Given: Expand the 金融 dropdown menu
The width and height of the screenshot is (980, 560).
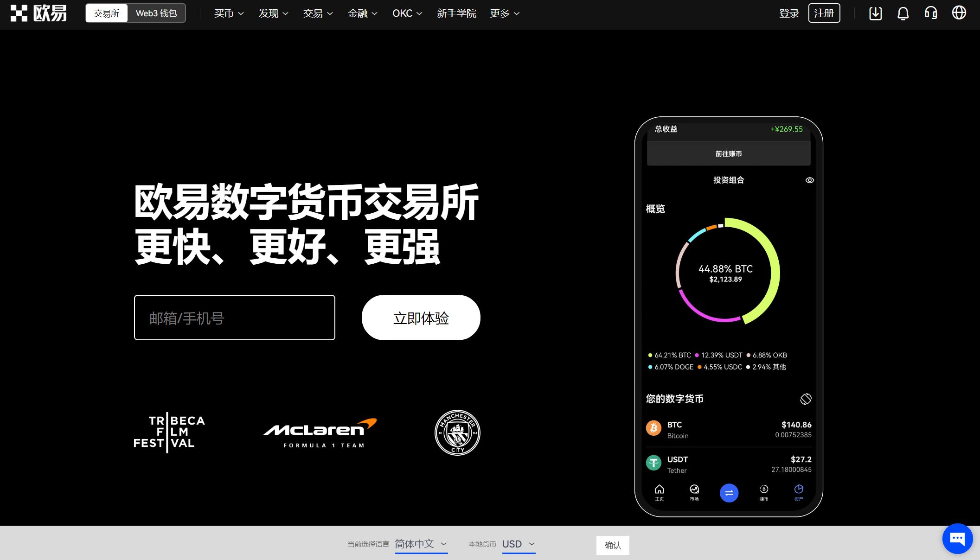Looking at the screenshot, I should pyautogui.click(x=362, y=13).
